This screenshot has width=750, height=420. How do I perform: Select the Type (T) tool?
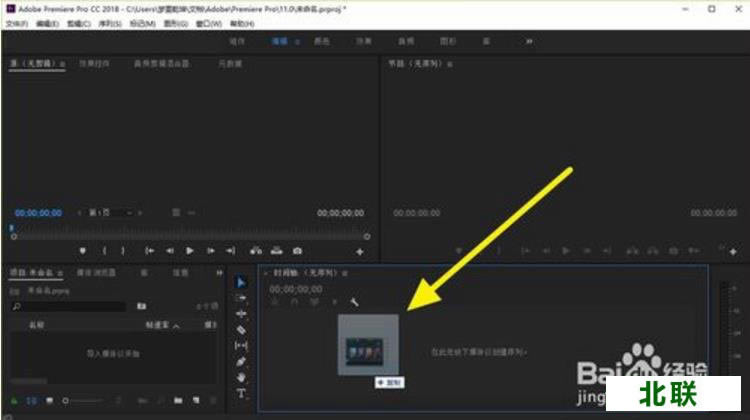click(x=241, y=393)
